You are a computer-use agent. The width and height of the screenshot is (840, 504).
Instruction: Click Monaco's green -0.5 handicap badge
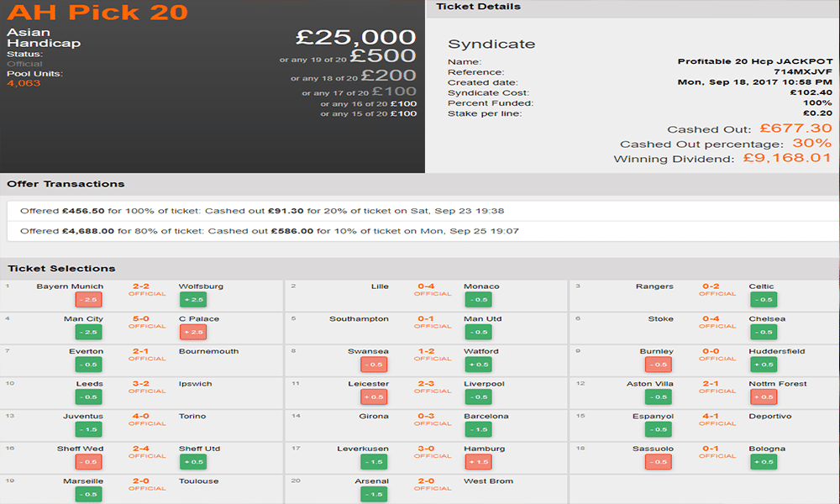[x=478, y=300]
